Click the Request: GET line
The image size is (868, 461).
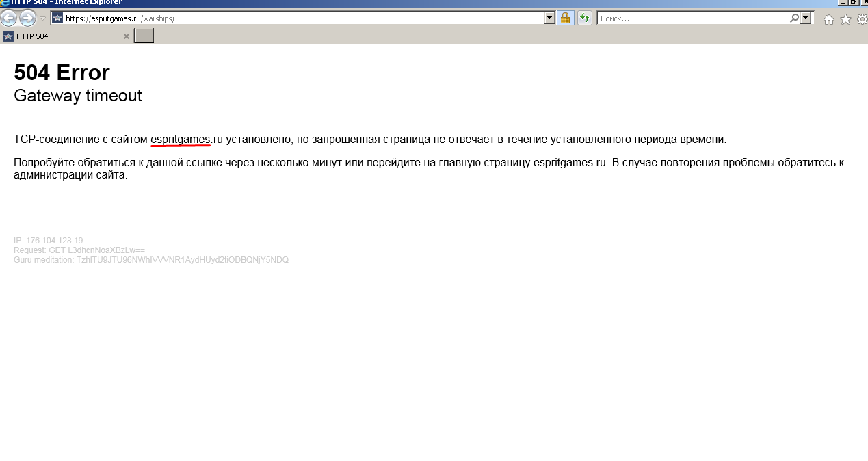[79, 250]
